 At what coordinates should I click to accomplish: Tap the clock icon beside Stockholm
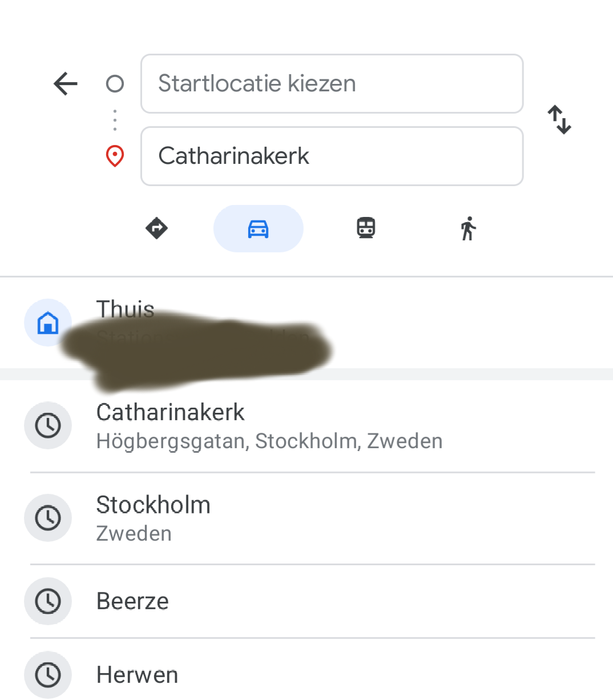[x=48, y=518]
